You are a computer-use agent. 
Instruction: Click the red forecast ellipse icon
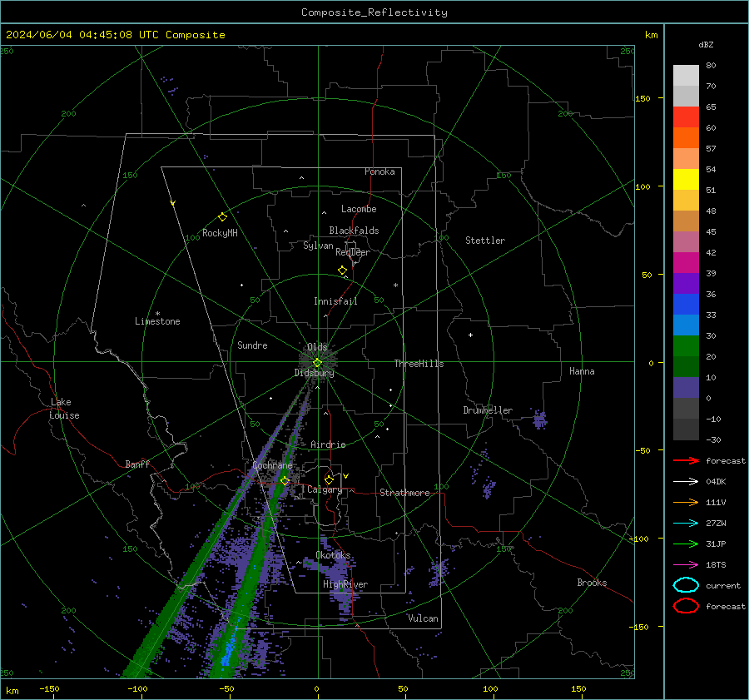686,606
